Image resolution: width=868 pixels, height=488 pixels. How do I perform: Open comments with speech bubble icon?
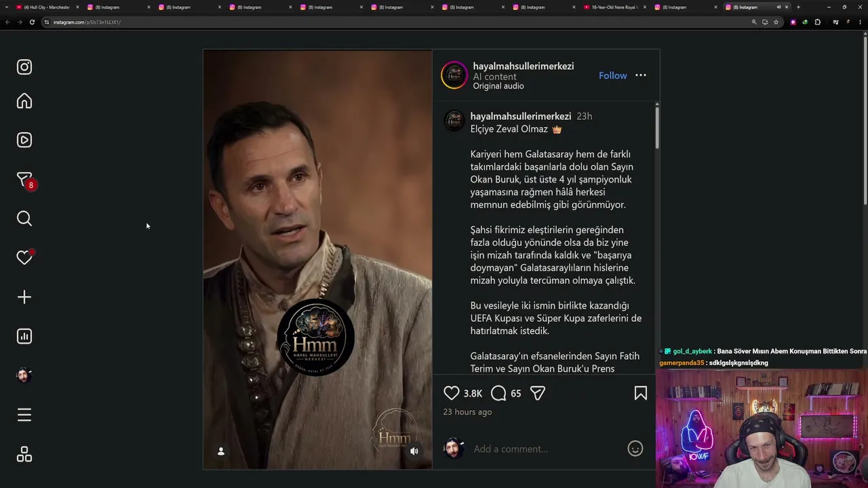click(x=498, y=393)
